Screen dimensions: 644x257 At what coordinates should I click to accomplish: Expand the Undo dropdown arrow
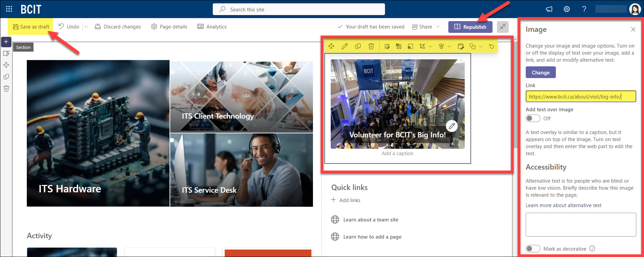click(x=86, y=27)
